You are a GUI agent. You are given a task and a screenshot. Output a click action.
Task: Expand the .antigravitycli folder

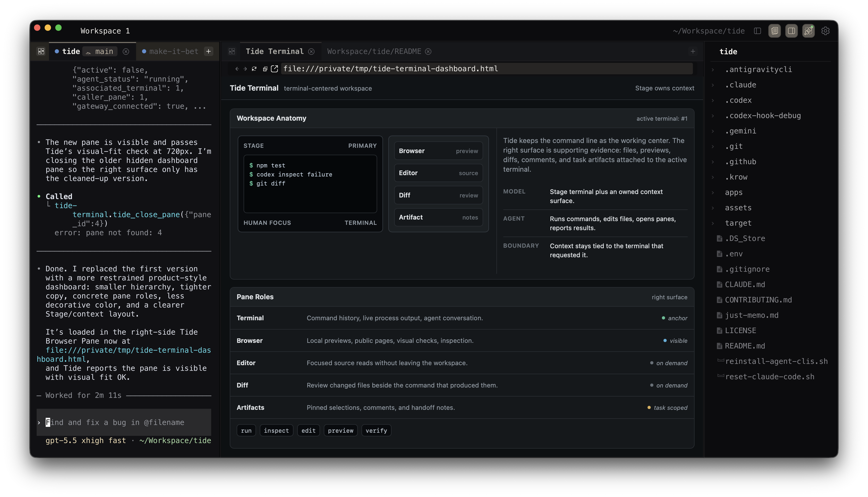pyautogui.click(x=713, y=70)
